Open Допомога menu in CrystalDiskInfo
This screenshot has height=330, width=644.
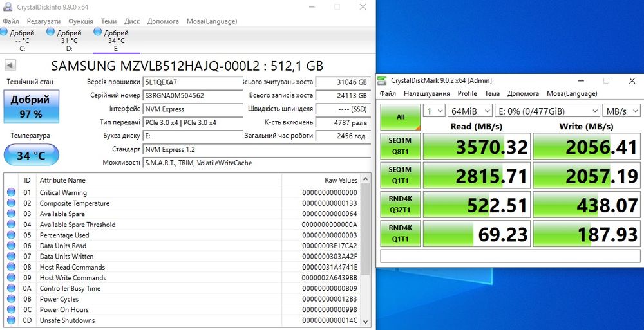click(163, 21)
